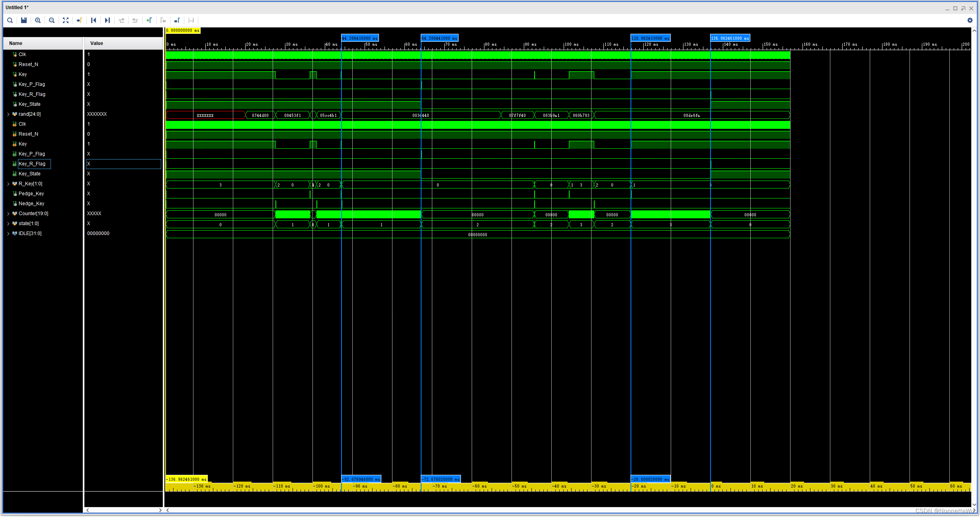Save the waveform configuration
Image resolution: width=980 pixels, height=517 pixels.
24,20
